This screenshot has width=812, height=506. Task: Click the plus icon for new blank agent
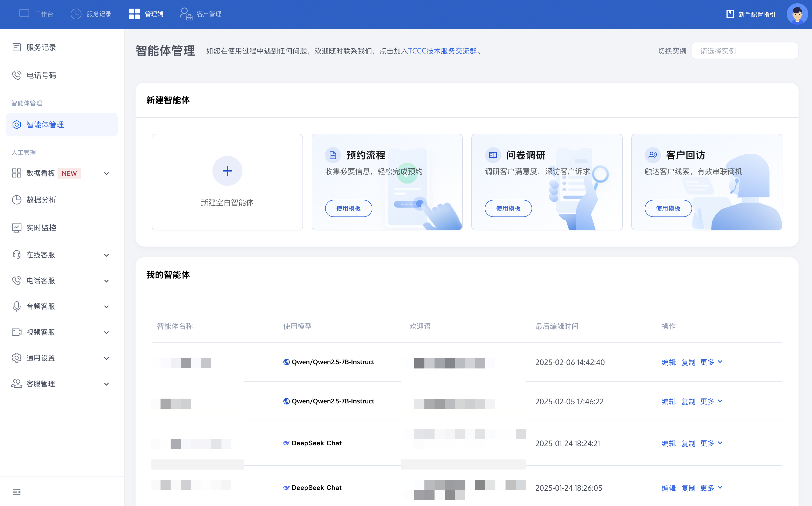click(227, 171)
